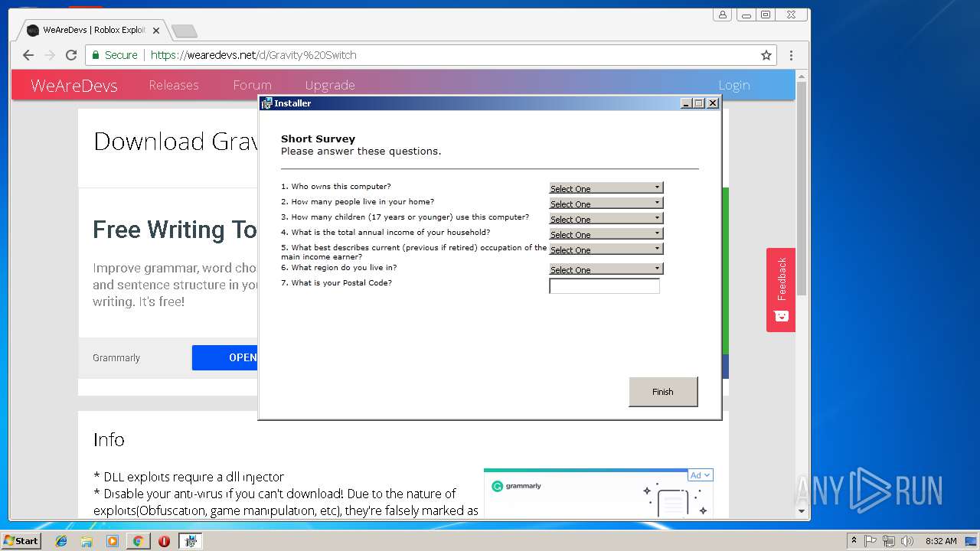Open dropdown for who owns this computer
Image resolution: width=980 pixels, height=551 pixels.
click(x=606, y=187)
